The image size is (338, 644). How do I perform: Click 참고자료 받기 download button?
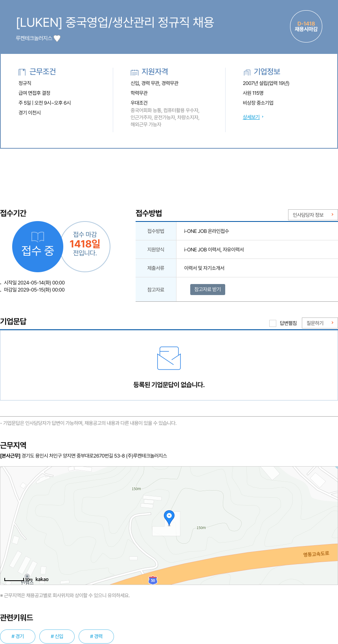208,290
